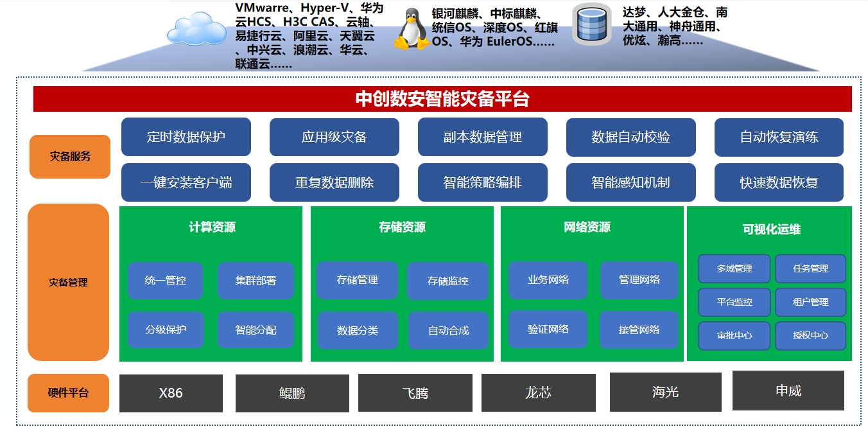Click the blue database cylinder icon

pyautogui.click(x=592, y=26)
